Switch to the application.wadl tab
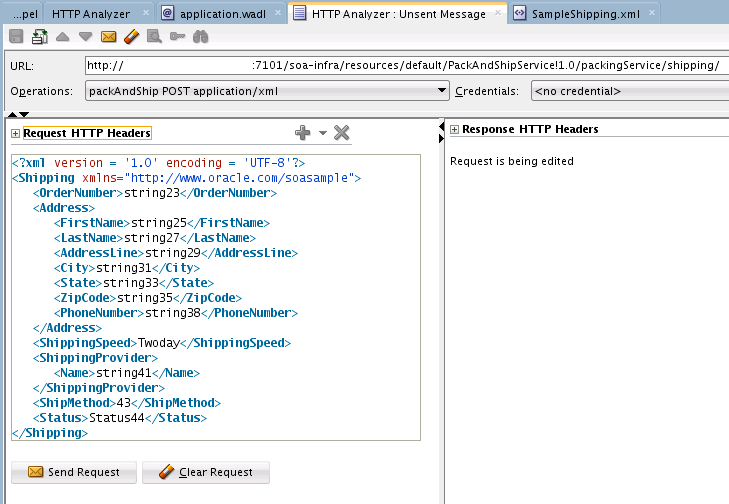This screenshot has height=504, width=729. pyautogui.click(x=223, y=14)
